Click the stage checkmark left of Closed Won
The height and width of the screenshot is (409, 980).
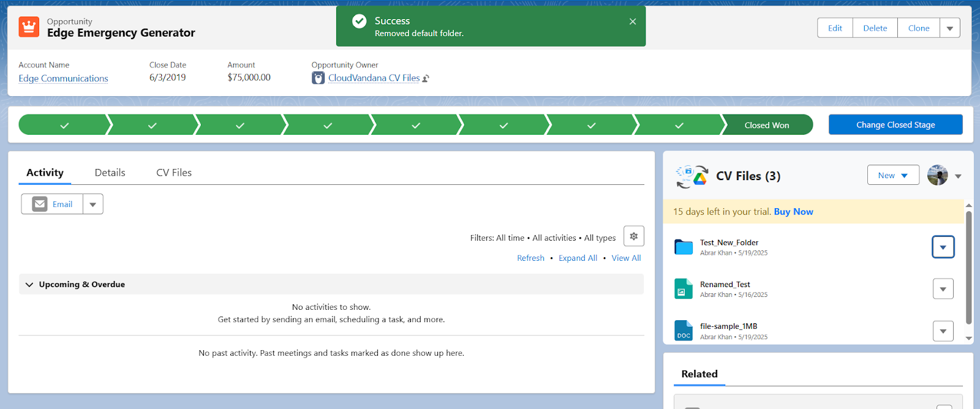[x=679, y=126]
